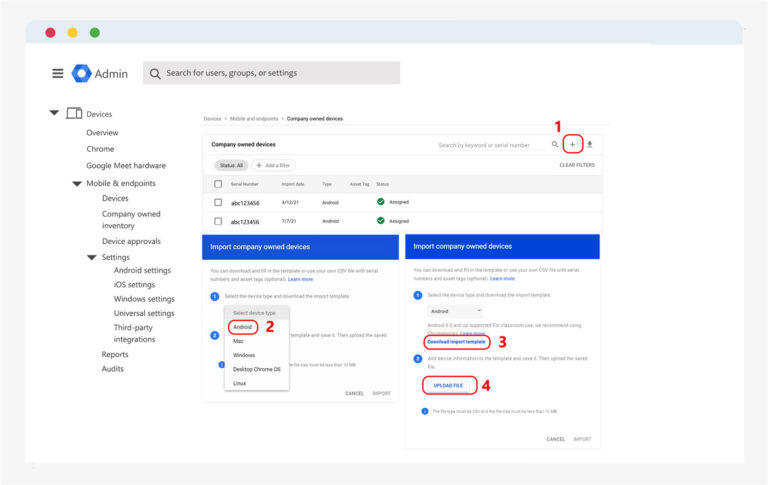Image resolution: width=768 pixels, height=485 pixels.
Task: Click the Google Admin logo
Action: [x=81, y=73]
